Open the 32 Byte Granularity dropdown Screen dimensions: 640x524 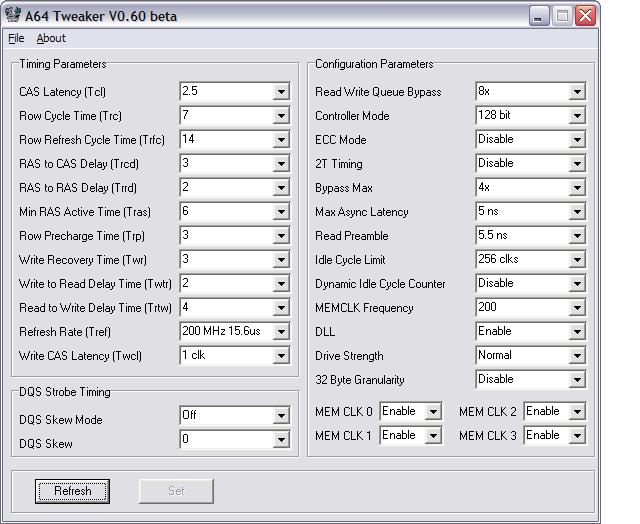[577, 380]
